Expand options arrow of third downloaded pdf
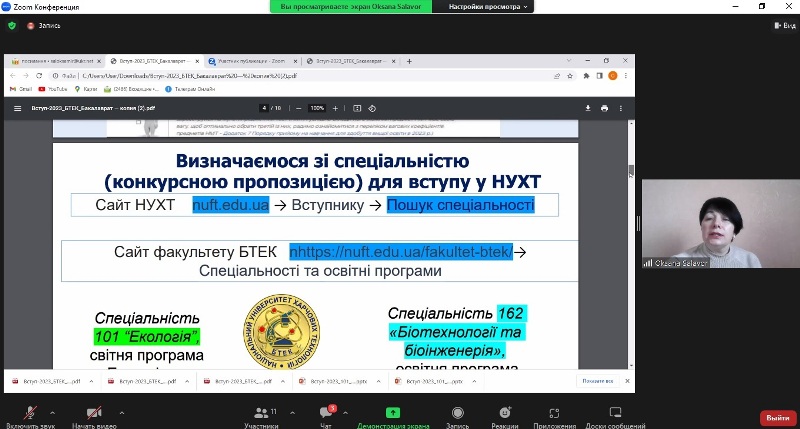The height and width of the screenshot is (429, 800). click(x=283, y=381)
